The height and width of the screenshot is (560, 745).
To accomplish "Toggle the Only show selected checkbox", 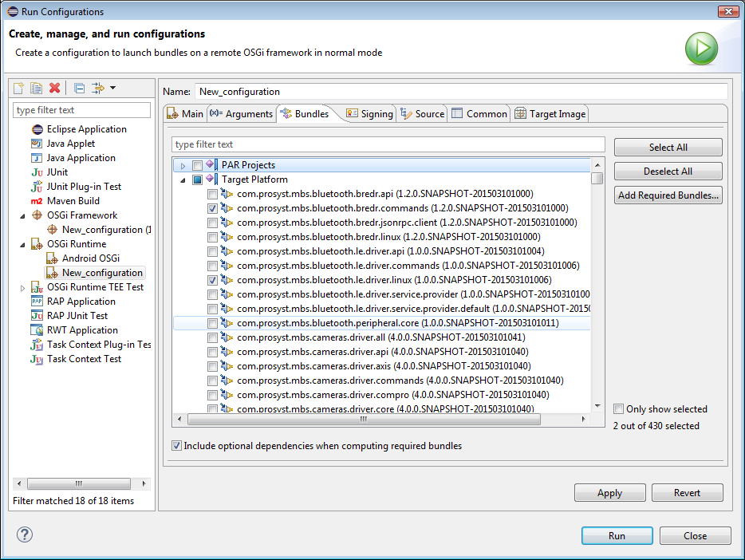I will point(618,409).
